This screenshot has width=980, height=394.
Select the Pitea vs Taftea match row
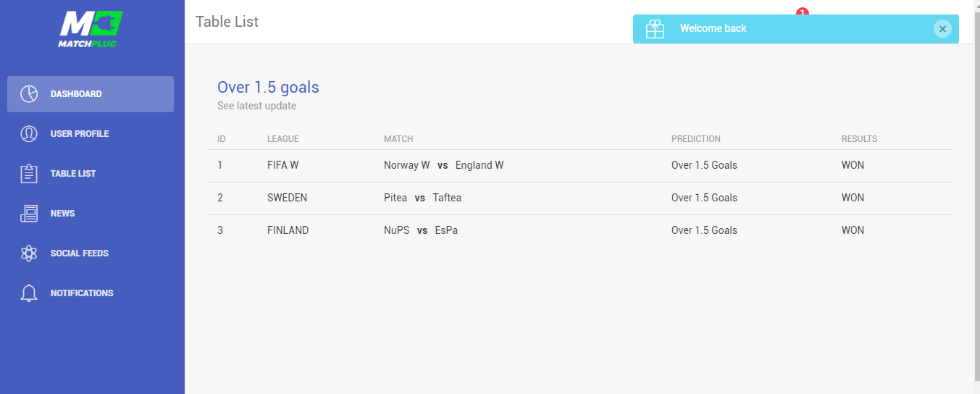click(x=579, y=198)
